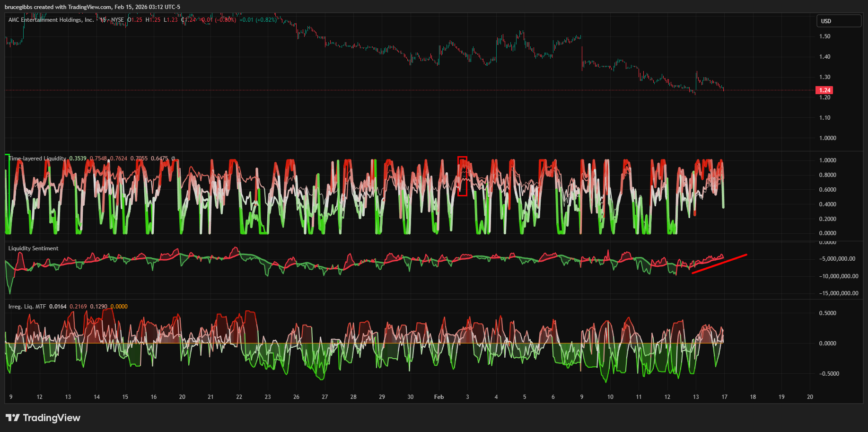868x432 pixels.
Task: Click the Irreg. Liq. MTF indicator label
Action: tap(27, 307)
